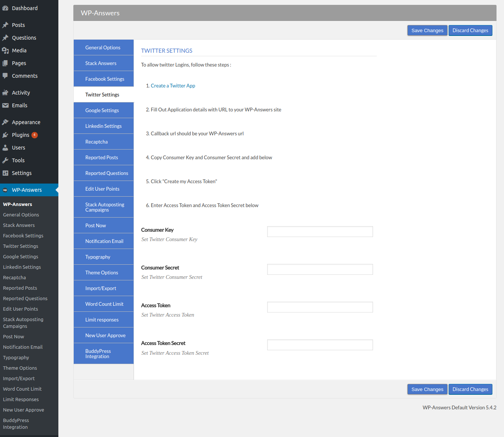Focus the Access Token Secret input field
Screen dimensions: 504x437
[320, 345]
